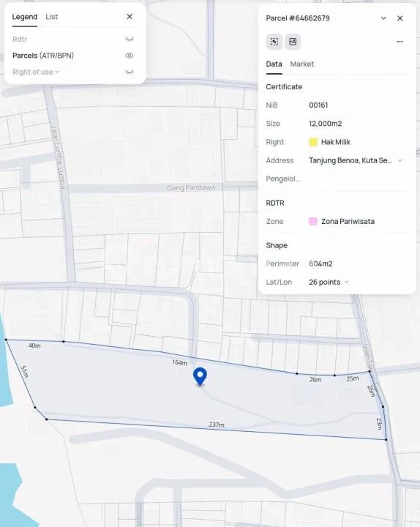420x527 pixels.
Task: Click the NIB value 00161
Action: tap(318, 105)
